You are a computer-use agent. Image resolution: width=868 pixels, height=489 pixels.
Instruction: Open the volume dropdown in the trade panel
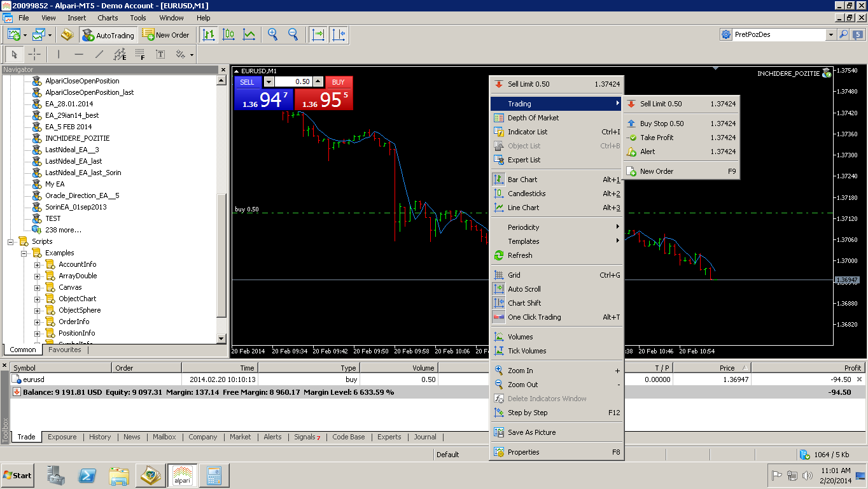coord(269,81)
